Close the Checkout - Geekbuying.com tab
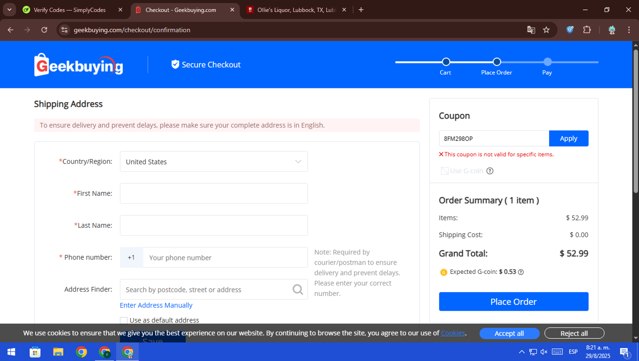The image size is (639, 361). [x=232, y=10]
